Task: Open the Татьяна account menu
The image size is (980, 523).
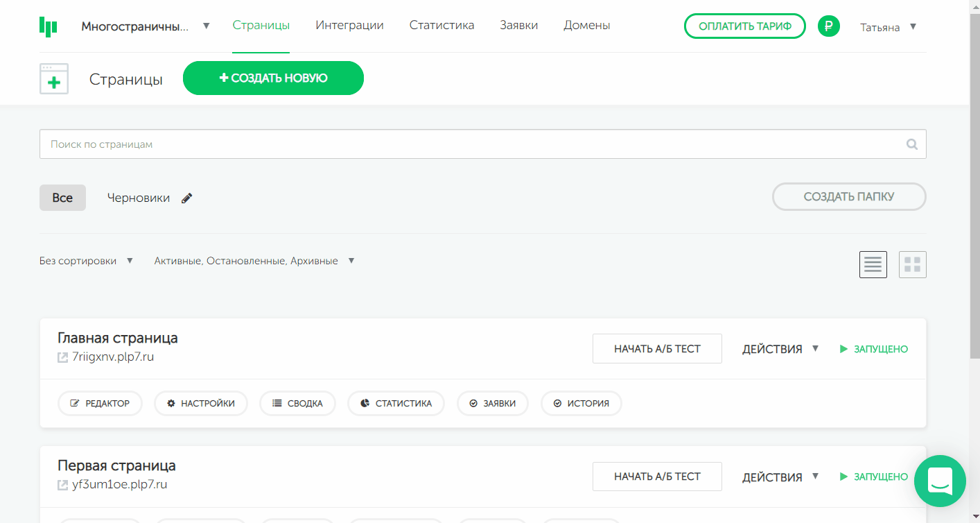Action: coord(888,27)
